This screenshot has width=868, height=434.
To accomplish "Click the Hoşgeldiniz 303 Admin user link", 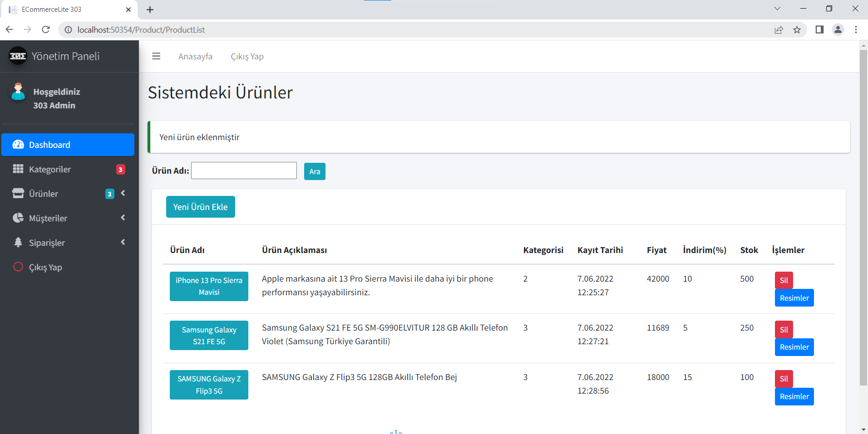I will tap(57, 98).
